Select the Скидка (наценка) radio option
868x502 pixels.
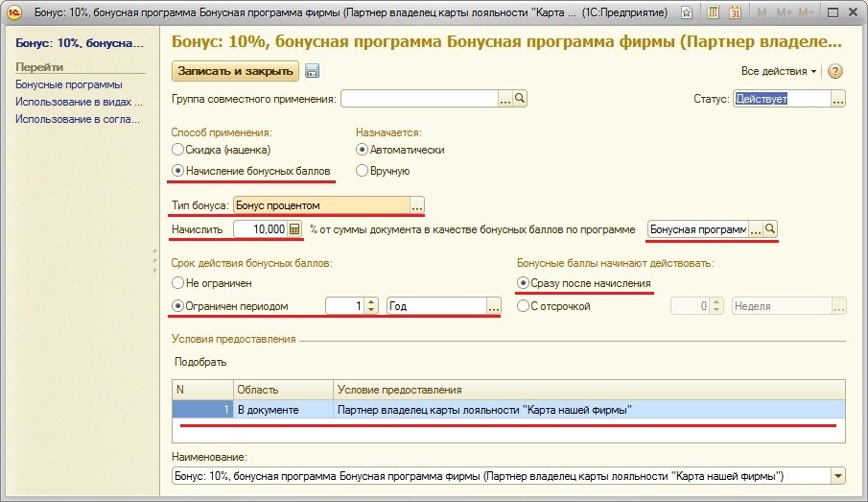pos(177,150)
